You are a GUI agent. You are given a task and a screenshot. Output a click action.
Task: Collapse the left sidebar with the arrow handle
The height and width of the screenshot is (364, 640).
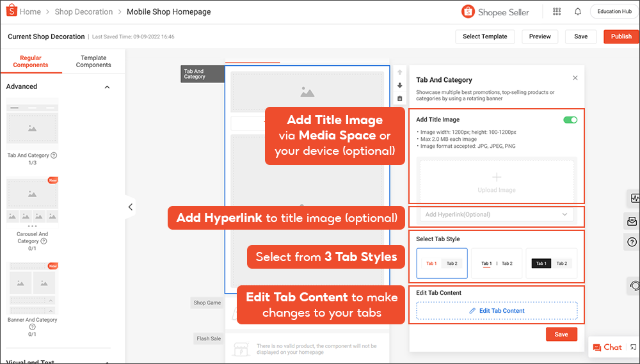[x=130, y=207]
